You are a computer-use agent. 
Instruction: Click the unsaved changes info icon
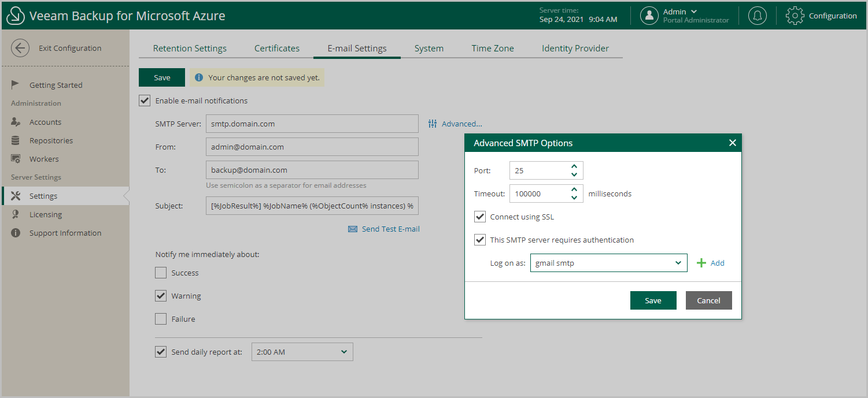coord(199,77)
